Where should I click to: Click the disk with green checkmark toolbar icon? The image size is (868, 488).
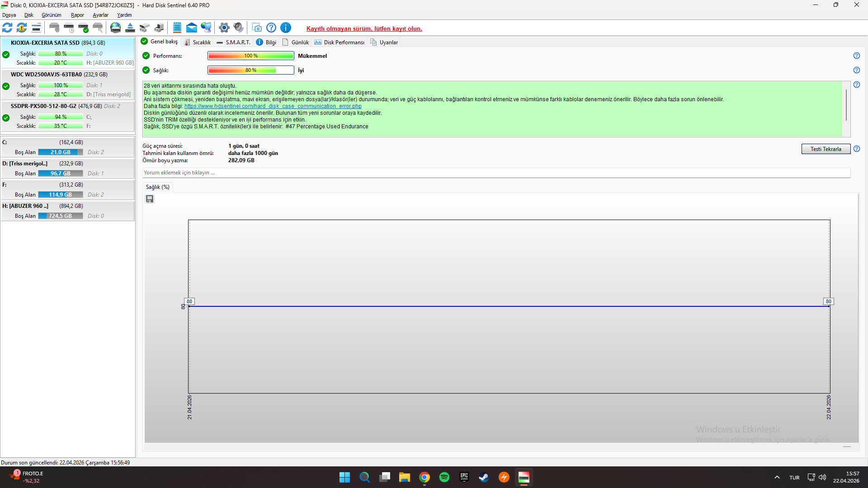click(x=83, y=28)
